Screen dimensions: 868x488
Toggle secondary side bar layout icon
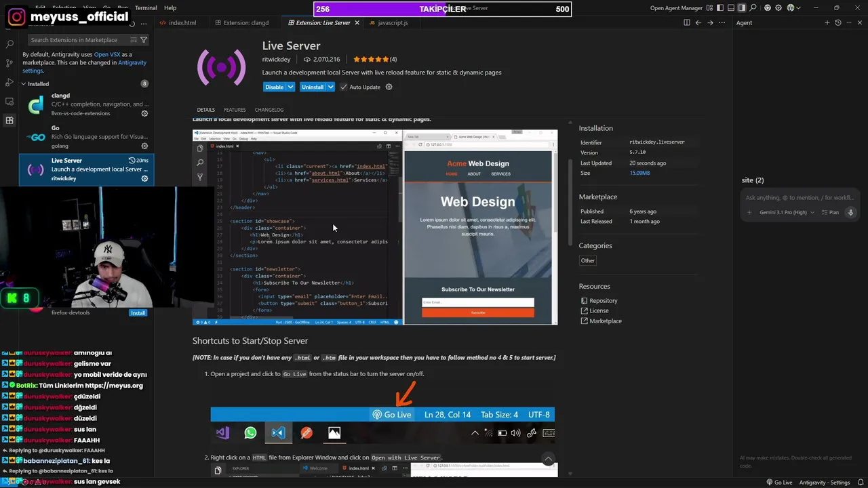point(742,8)
